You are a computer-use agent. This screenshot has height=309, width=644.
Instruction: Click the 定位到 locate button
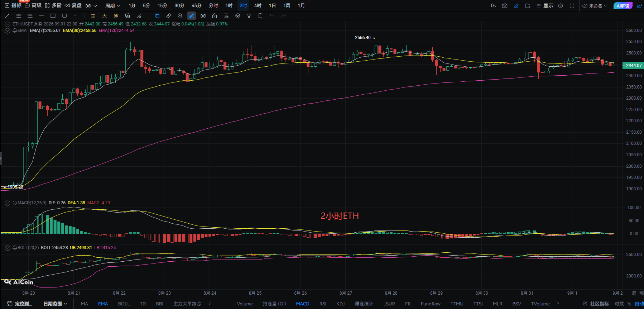click(20, 304)
